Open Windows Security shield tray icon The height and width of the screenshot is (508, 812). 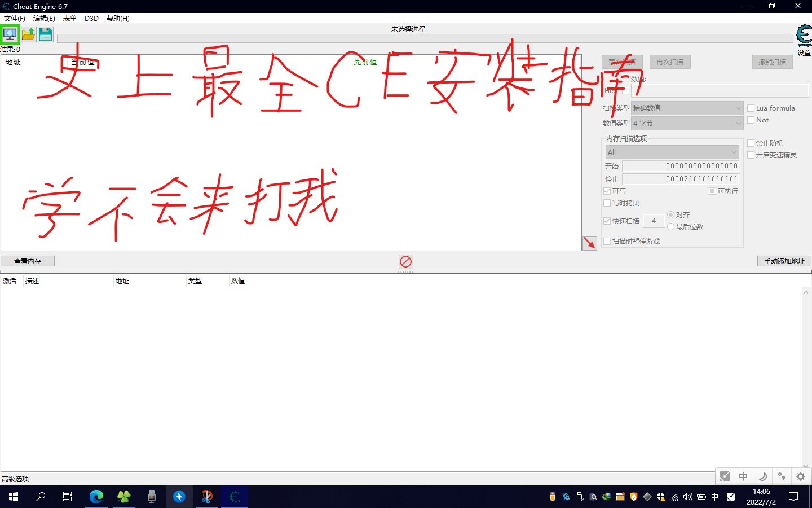[661, 497]
